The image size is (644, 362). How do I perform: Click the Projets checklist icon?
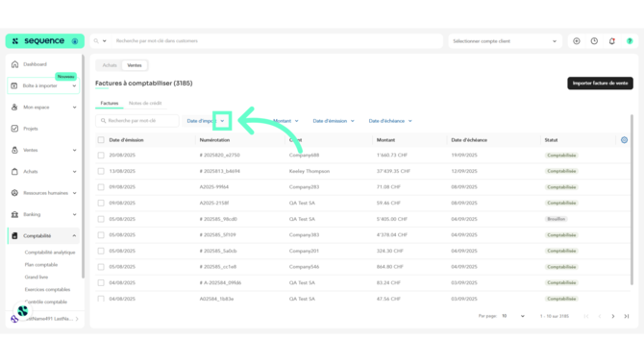(14, 129)
